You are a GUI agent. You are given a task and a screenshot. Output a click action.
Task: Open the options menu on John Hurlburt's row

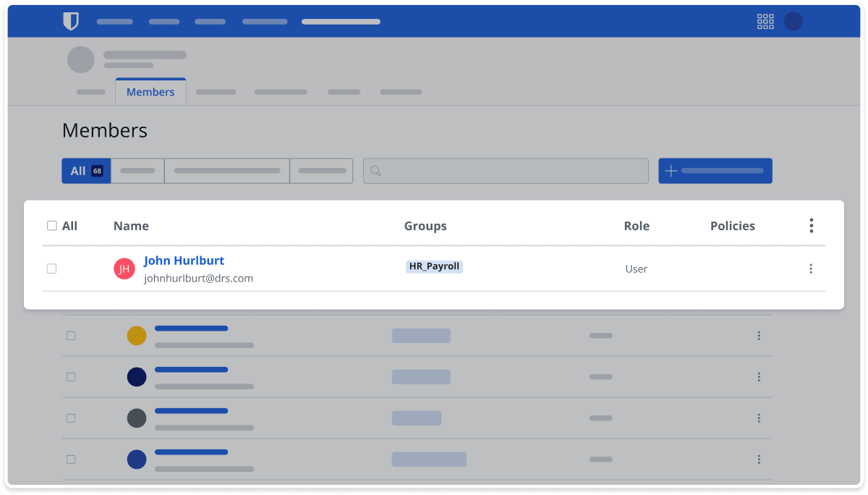pos(811,268)
